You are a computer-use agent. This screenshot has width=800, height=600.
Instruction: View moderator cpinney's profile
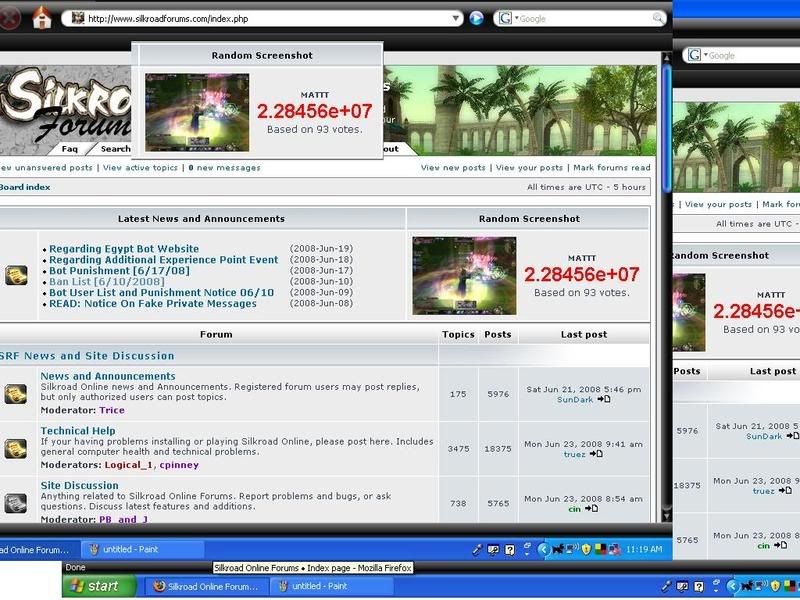point(179,465)
